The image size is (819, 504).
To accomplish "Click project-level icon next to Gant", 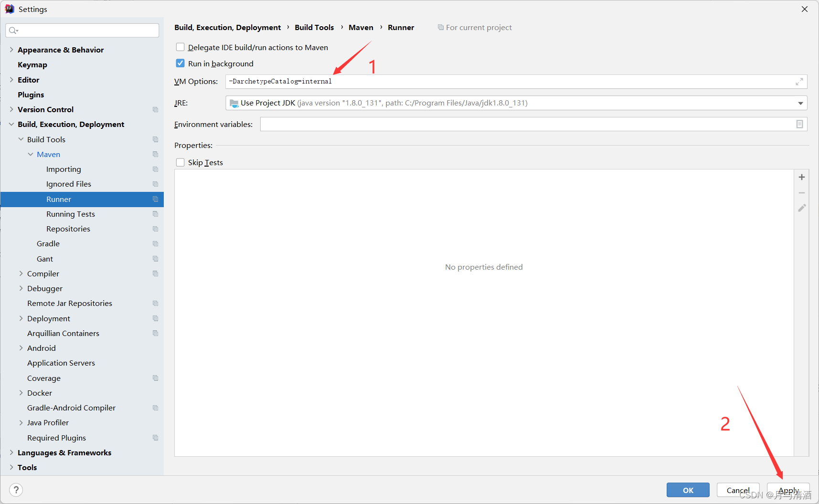I will pyautogui.click(x=155, y=259).
